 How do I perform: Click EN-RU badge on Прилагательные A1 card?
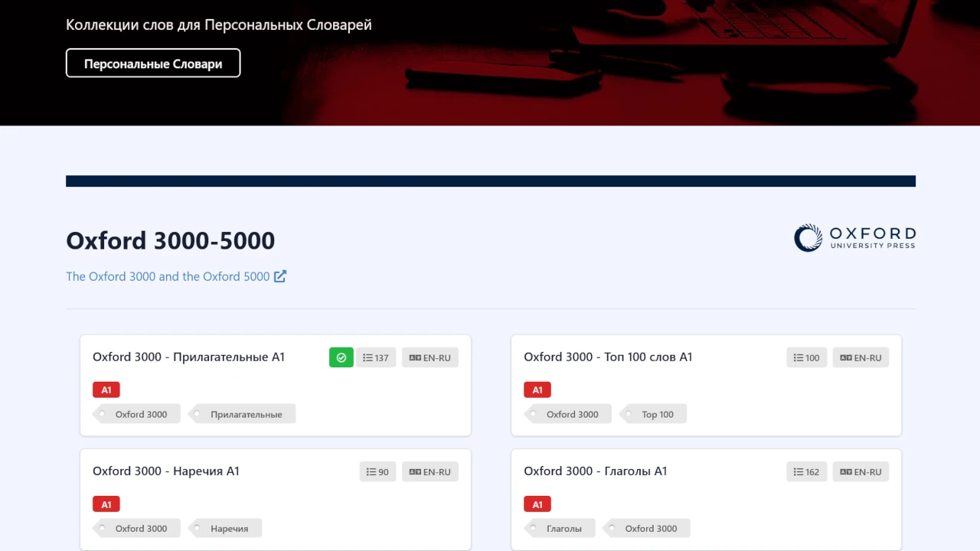click(430, 357)
